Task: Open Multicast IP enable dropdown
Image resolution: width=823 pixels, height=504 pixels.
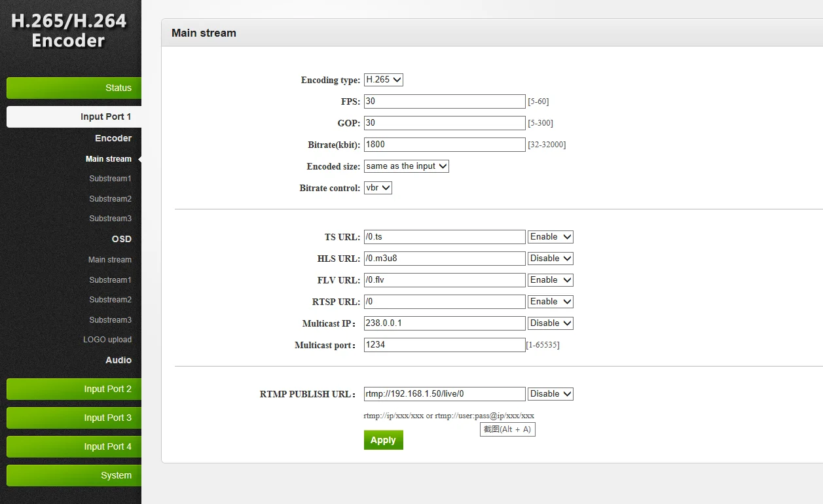Action: [551, 323]
